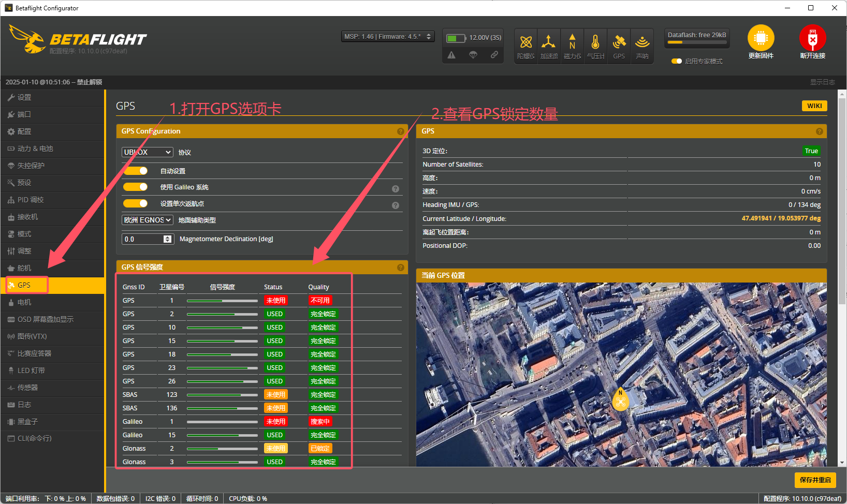Open the 欧洲 EGNOS ground assistance dropdown
The image size is (847, 504).
point(148,220)
